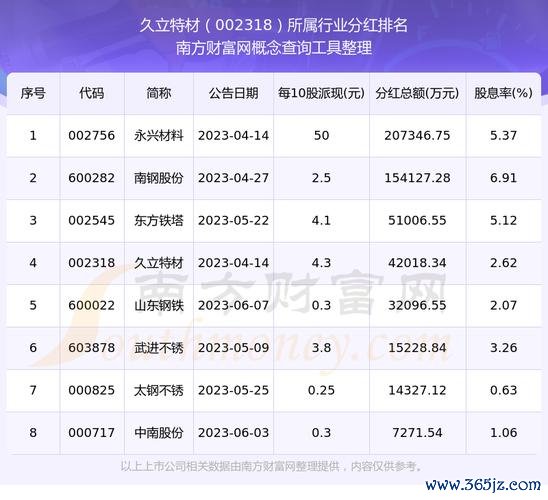
Task: Click the 股息率(%) column header
Action: click(503, 93)
